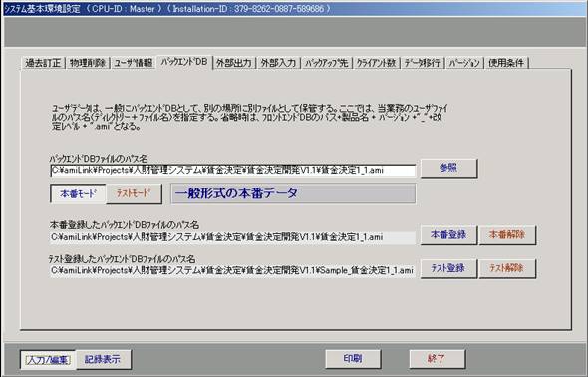Go to the 外部入力 tab
This screenshot has height=377, width=588.
point(278,63)
